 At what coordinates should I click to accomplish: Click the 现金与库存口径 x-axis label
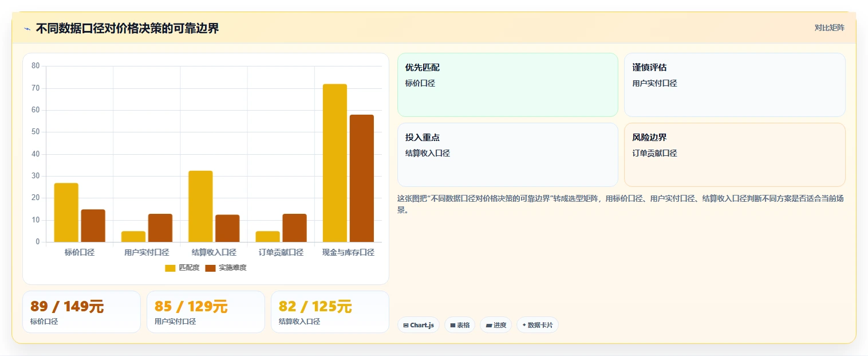[348, 252]
